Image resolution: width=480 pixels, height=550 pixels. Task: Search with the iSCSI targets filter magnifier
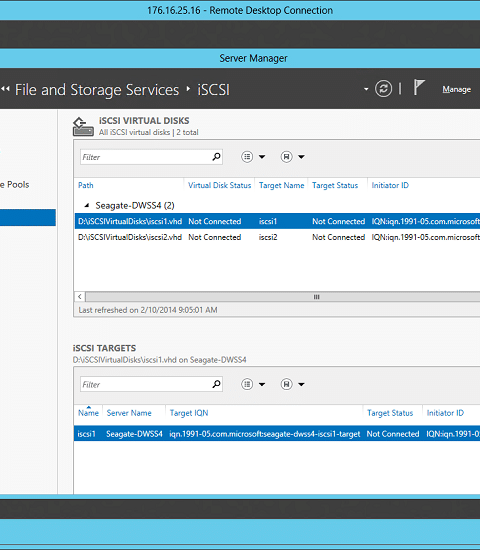(x=216, y=384)
